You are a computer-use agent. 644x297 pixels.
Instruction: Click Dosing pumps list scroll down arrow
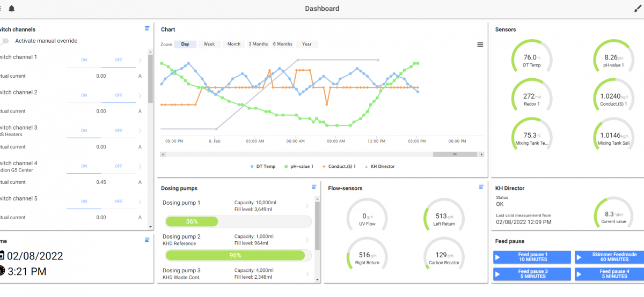coord(317,279)
